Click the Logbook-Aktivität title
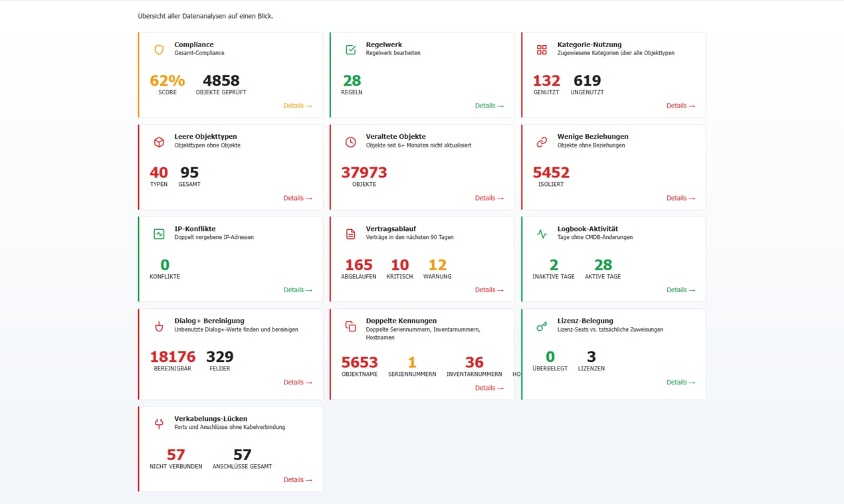 [587, 228]
